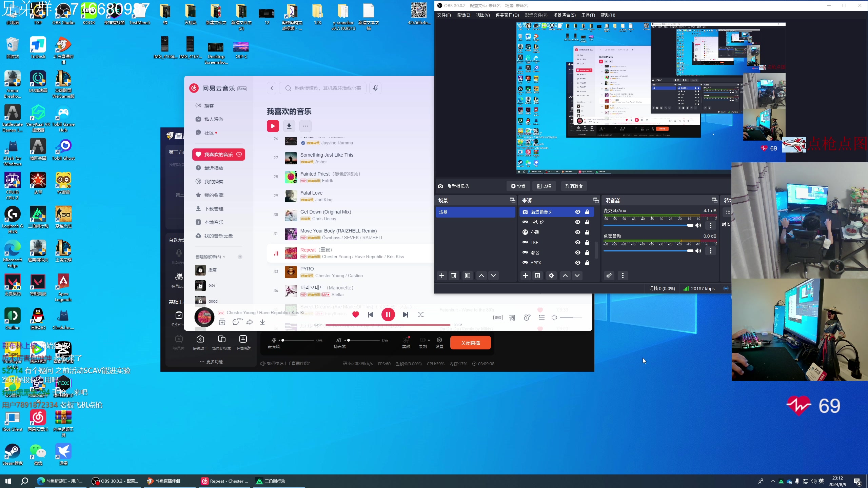Toggle visibility of 心跳 source
Image resolution: width=868 pixels, height=488 pixels.
[578, 232]
